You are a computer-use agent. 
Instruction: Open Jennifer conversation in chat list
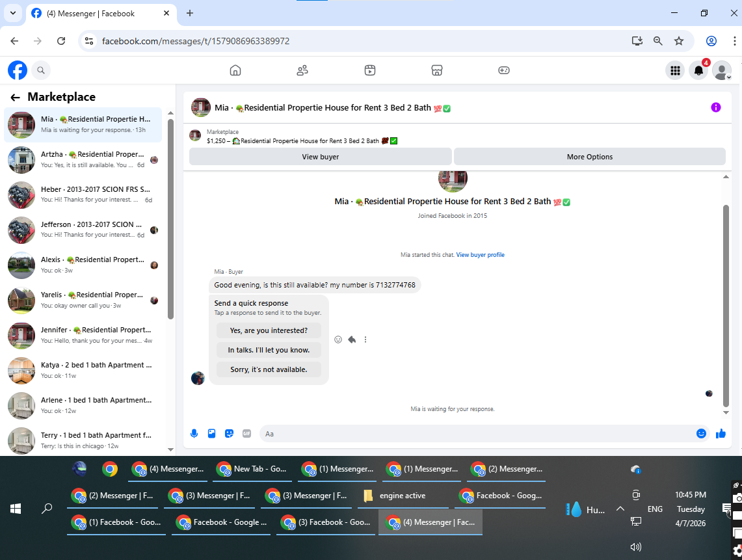click(x=83, y=335)
